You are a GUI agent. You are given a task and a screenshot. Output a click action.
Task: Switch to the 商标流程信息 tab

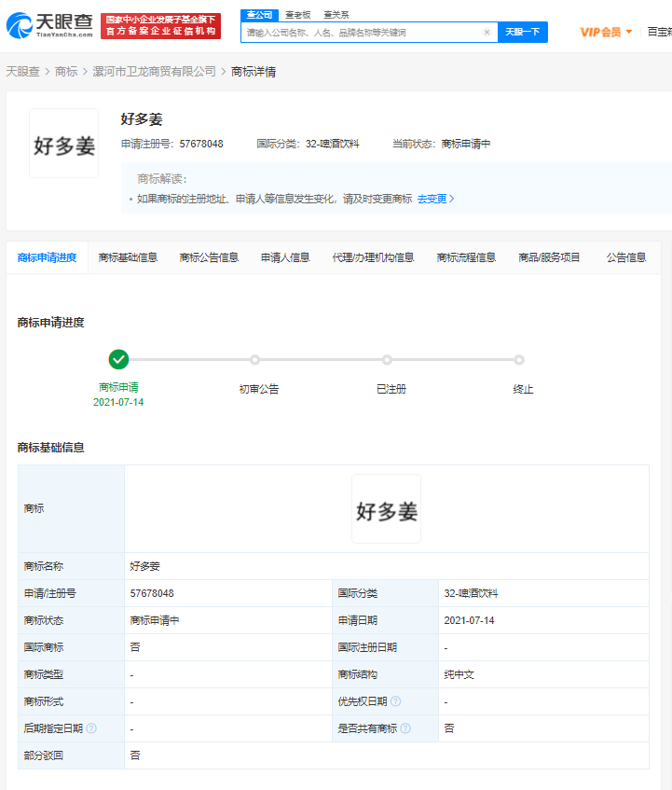466,258
